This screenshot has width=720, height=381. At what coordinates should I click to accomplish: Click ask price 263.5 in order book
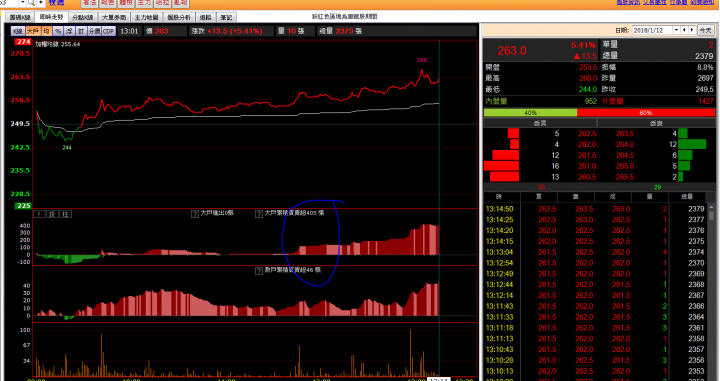pos(625,134)
